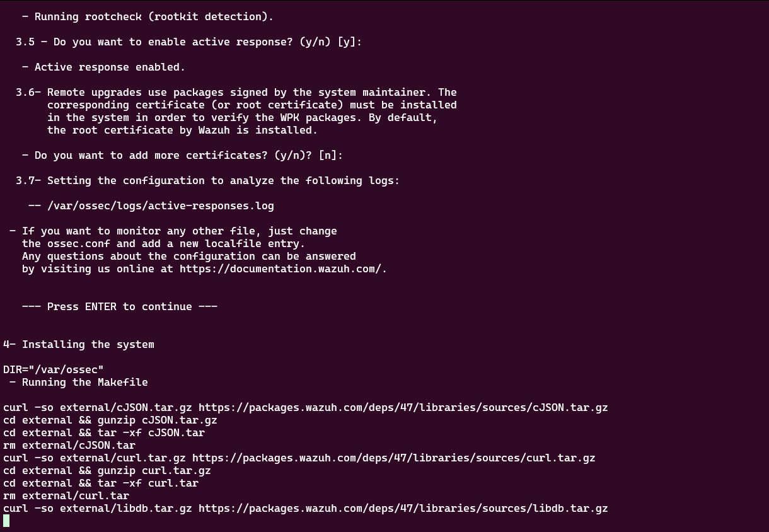Screen dimensions: 769x532
Task: Click the cJSON.tar.gz download URL
Action: (x=403, y=407)
